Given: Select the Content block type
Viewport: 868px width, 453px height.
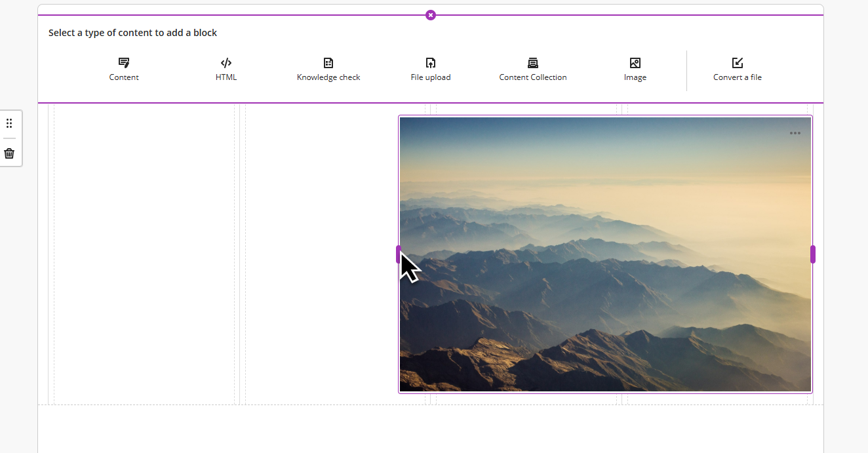Looking at the screenshot, I should pyautogui.click(x=123, y=69).
